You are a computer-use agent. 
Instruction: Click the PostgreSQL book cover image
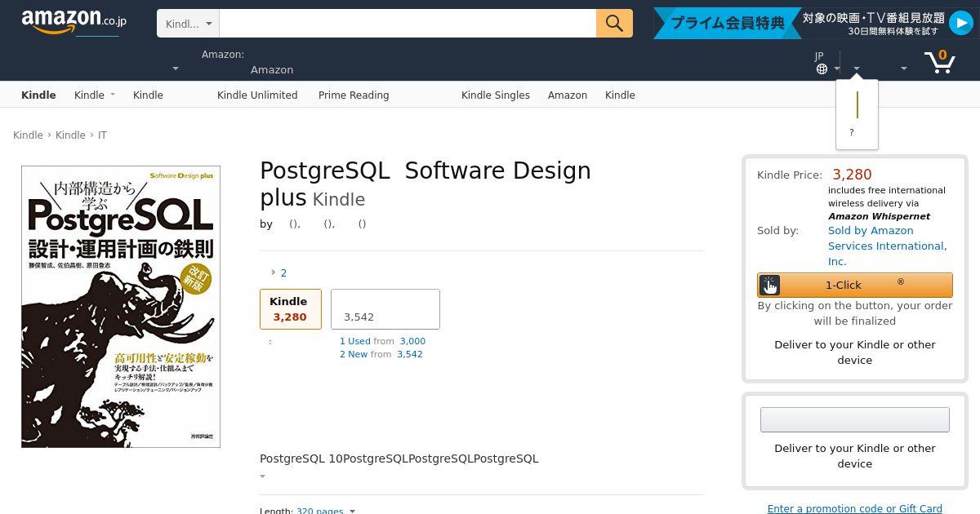pos(121,307)
